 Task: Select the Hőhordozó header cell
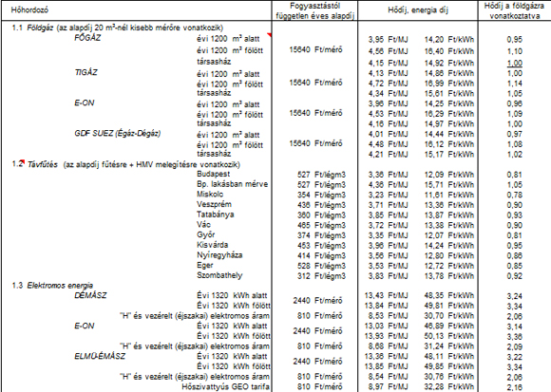(x=29, y=9)
